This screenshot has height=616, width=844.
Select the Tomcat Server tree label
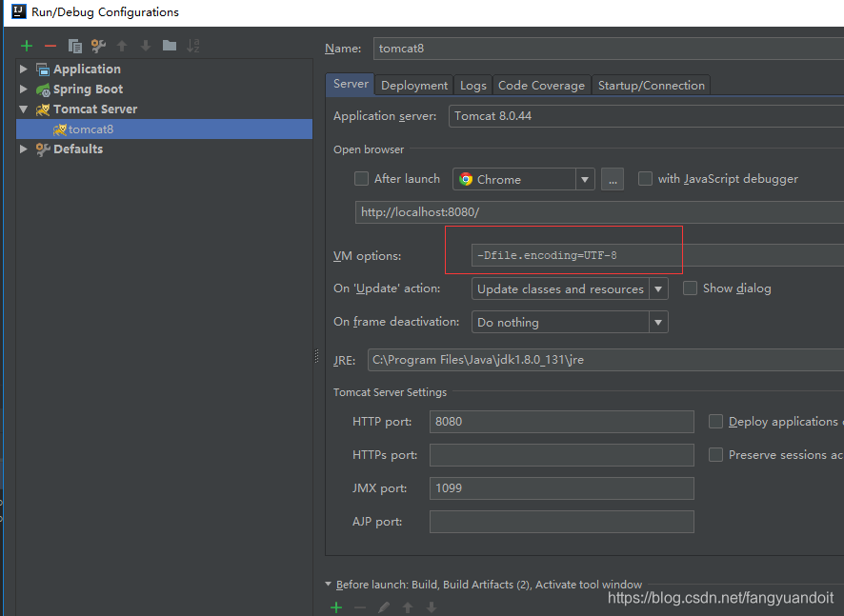pyautogui.click(x=95, y=109)
